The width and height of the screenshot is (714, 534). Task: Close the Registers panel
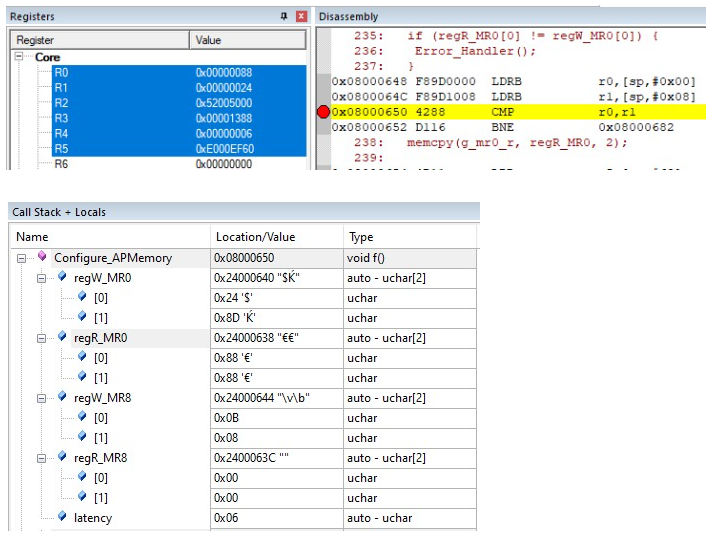301,17
